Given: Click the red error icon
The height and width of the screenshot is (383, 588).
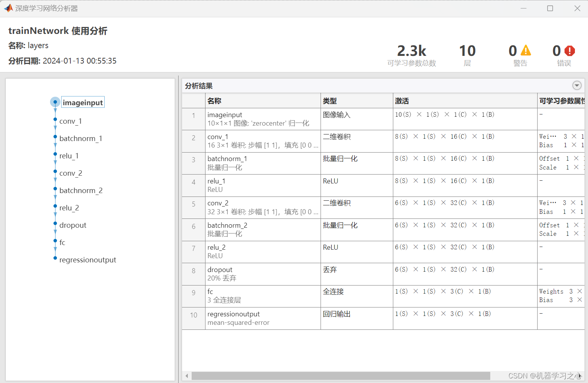Looking at the screenshot, I should pos(570,50).
